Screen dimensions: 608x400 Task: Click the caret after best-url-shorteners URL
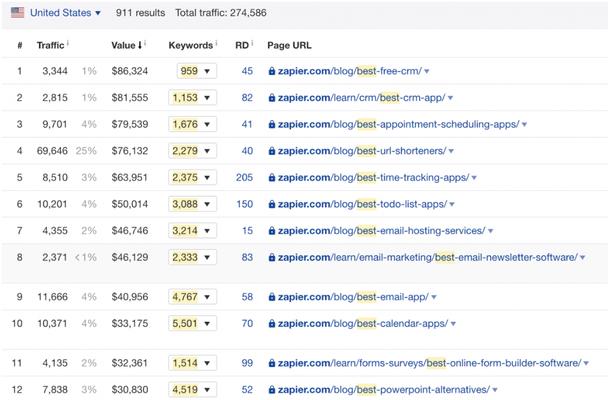(x=451, y=151)
